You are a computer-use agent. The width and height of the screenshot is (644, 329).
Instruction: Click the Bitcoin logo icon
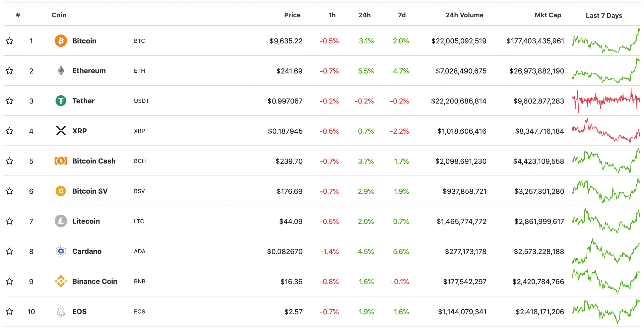click(x=61, y=41)
